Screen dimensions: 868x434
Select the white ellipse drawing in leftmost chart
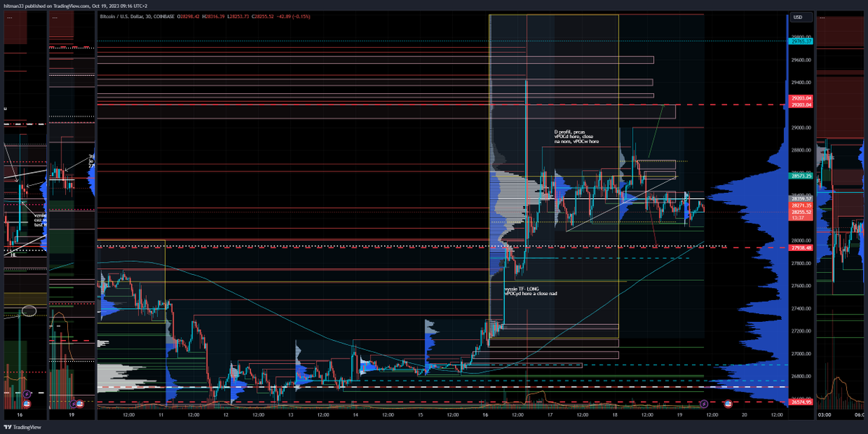click(x=29, y=311)
